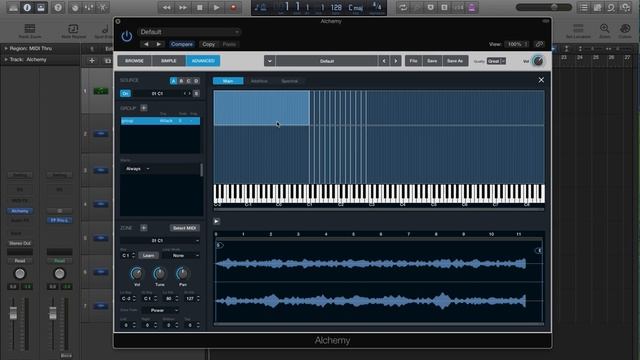Close the source edit window X
Image resolution: width=640 pixels, height=360 pixels.
541,80
